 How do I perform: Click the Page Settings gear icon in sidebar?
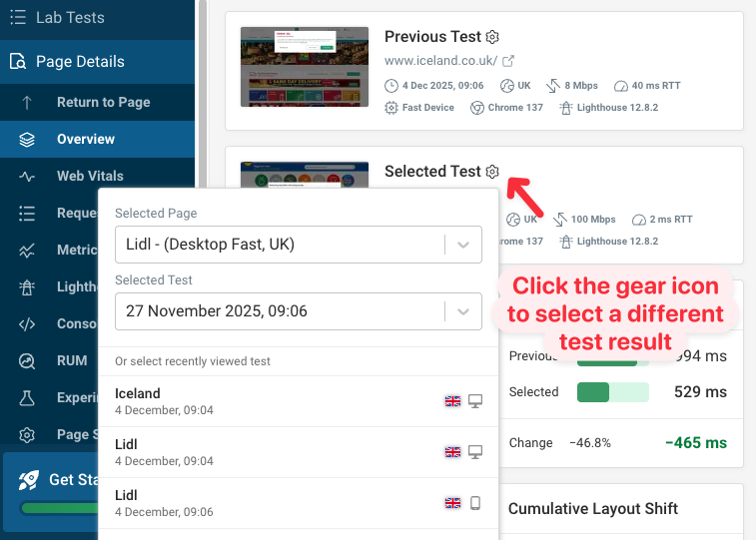point(27,434)
